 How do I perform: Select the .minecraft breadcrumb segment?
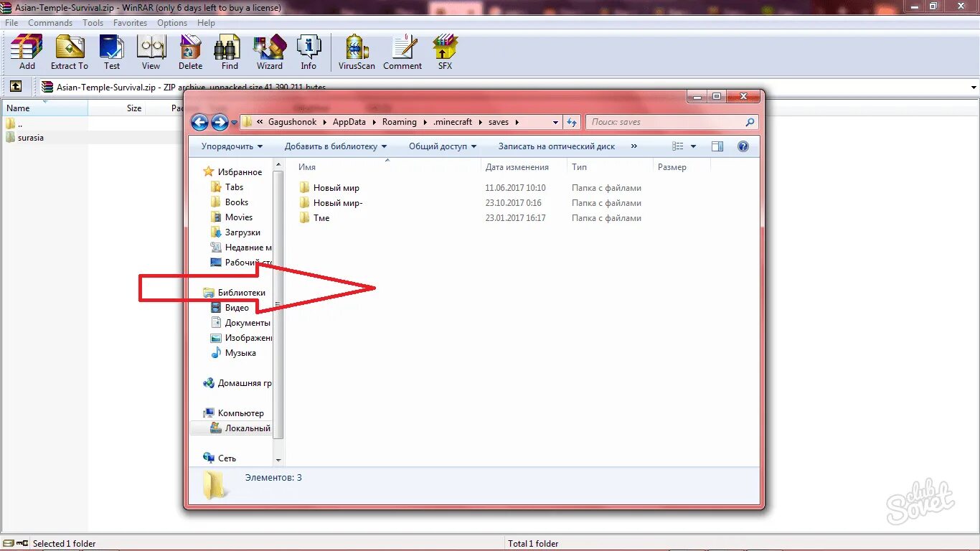453,122
